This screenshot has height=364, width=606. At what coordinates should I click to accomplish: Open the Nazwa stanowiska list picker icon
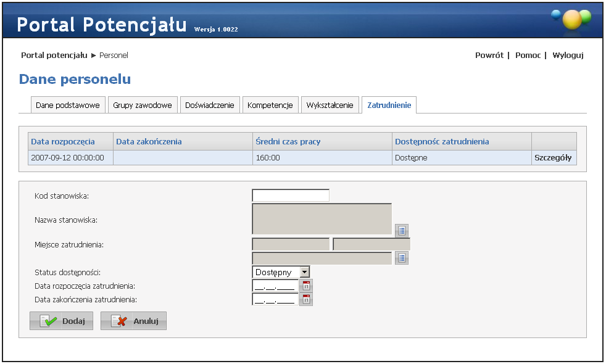[x=402, y=231]
